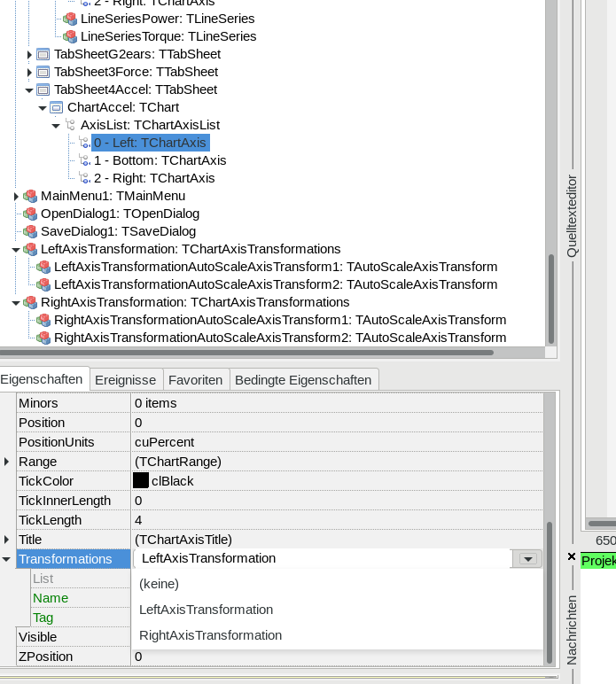This screenshot has height=684, width=616.
Task: Click the LineSeriesPower component icon
Action: 70,19
